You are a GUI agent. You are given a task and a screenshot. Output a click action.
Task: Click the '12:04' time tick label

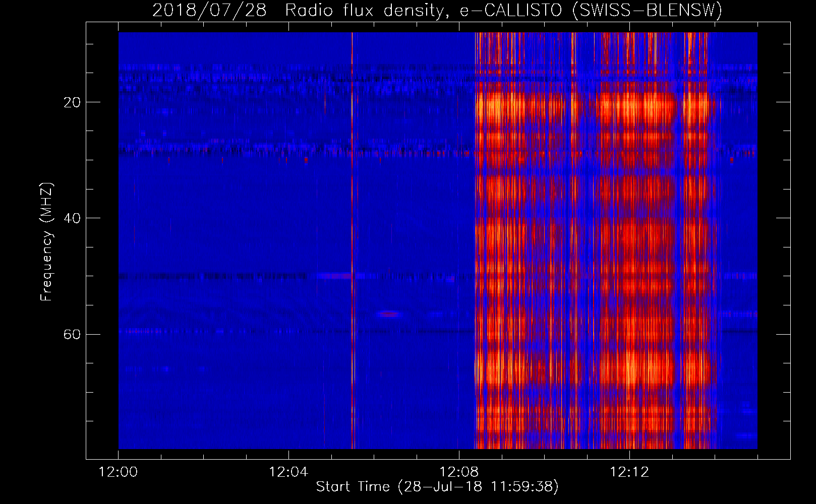click(x=288, y=472)
